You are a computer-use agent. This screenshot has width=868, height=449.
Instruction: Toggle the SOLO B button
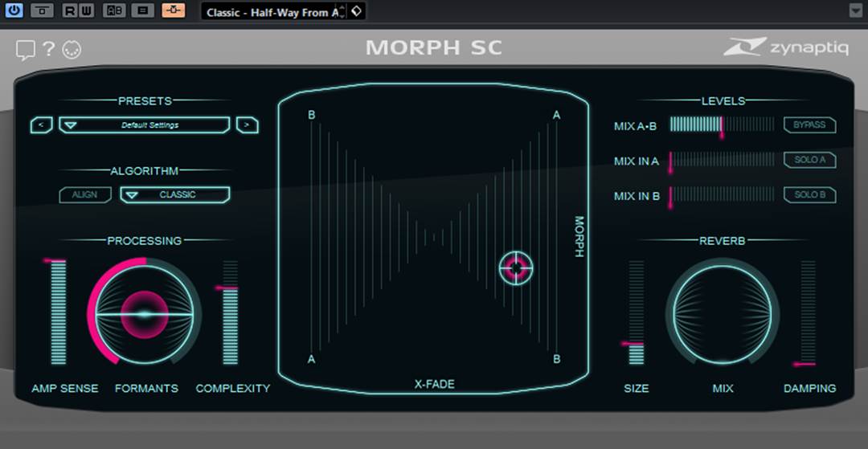coord(810,194)
